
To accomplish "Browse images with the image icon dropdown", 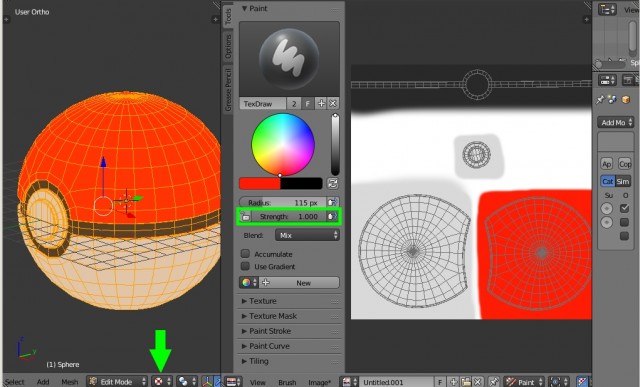I will tap(349, 382).
